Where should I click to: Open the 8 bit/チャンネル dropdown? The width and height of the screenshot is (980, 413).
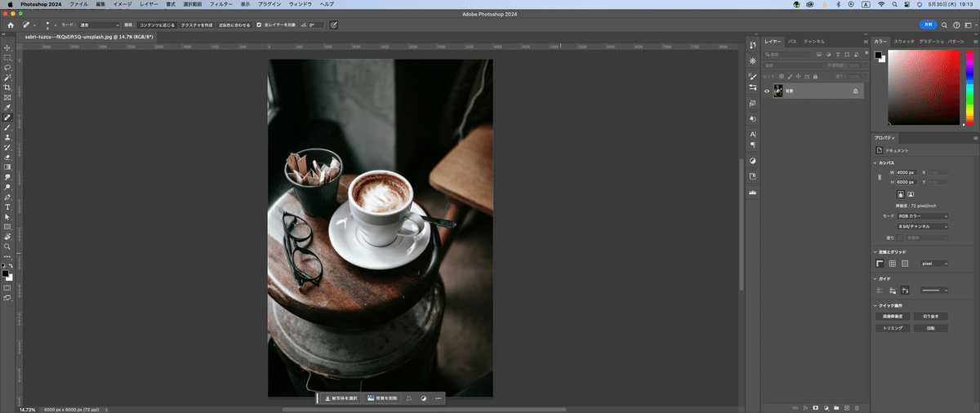coord(923,226)
